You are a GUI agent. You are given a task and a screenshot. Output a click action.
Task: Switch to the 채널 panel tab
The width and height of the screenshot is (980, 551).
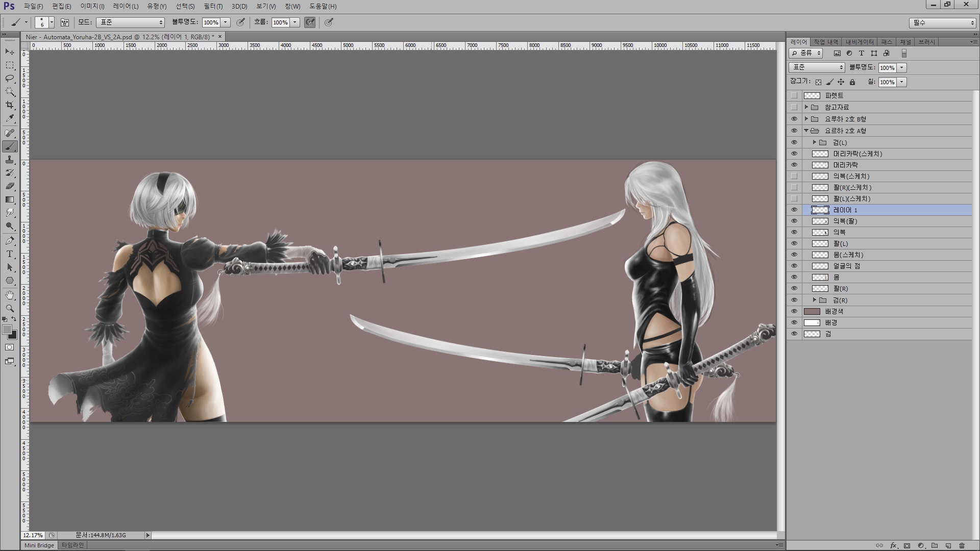[905, 42]
